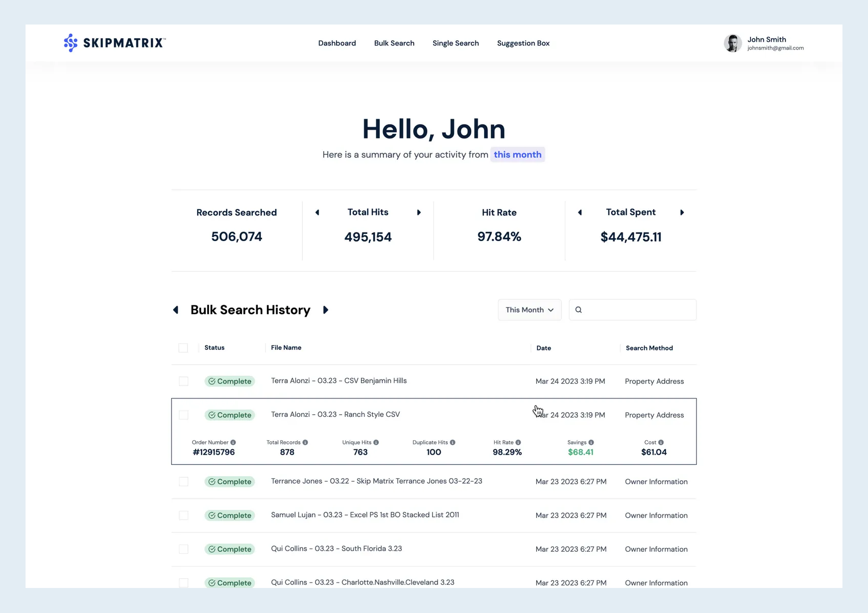Check the checkbox on the Ranch Style CSV row
This screenshot has height=613, width=868.
point(183,415)
